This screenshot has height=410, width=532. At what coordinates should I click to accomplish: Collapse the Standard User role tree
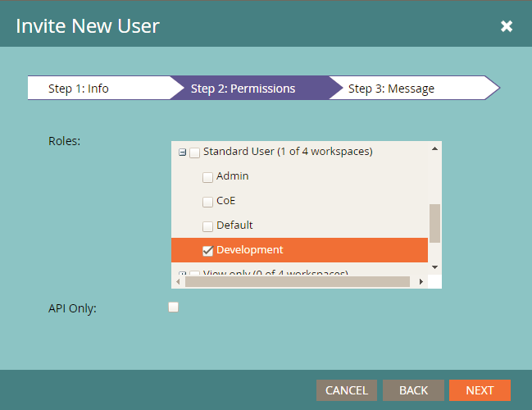(182, 153)
